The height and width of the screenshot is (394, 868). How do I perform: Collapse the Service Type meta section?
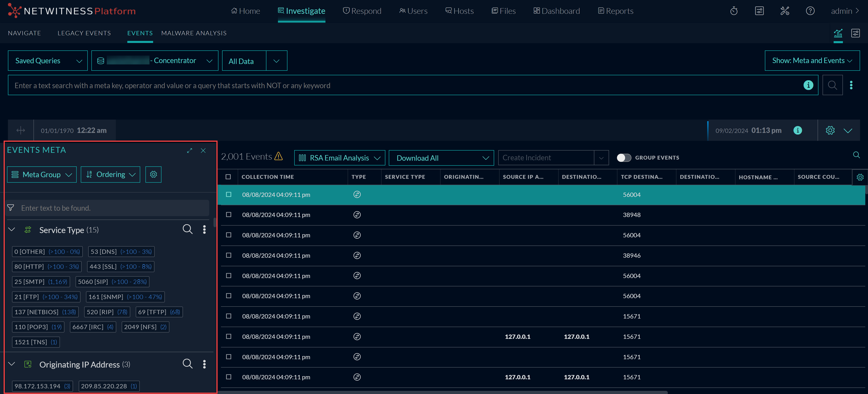[12, 229]
